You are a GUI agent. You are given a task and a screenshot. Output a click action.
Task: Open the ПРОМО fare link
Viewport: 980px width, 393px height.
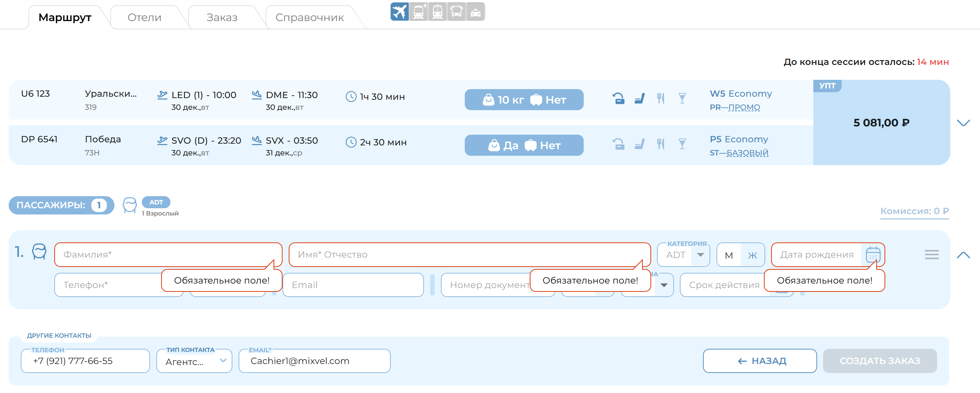[x=745, y=107]
